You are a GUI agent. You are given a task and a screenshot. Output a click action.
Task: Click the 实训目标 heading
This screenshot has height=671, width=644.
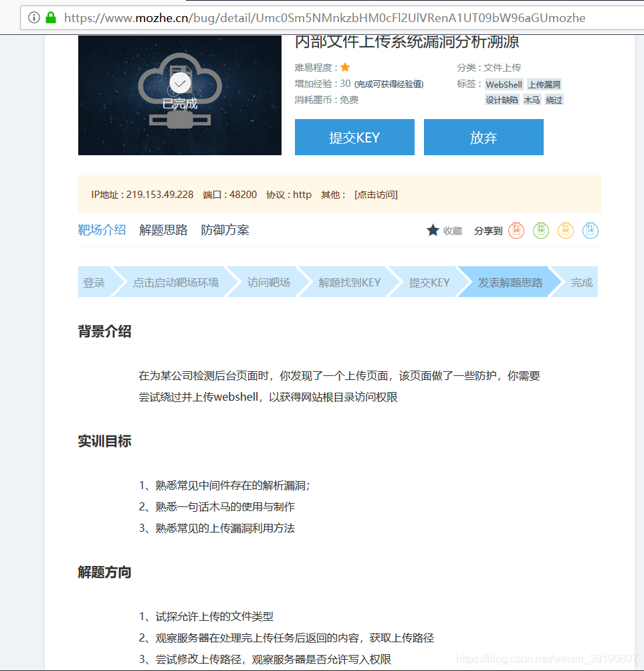104,441
